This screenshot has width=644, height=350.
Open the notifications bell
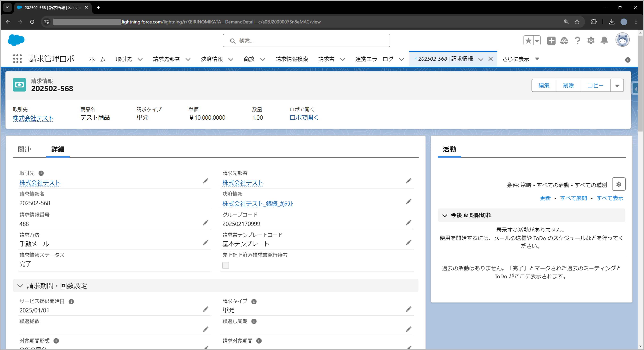click(x=604, y=41)
